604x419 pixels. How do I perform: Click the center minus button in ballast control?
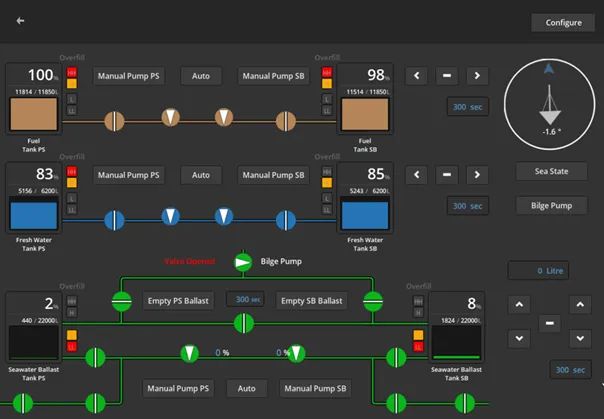pos(550,323)
